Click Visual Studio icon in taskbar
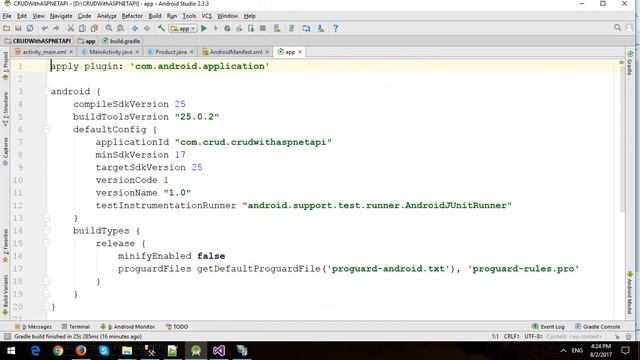Screen dimensions: 640x360 coord(219,351)
